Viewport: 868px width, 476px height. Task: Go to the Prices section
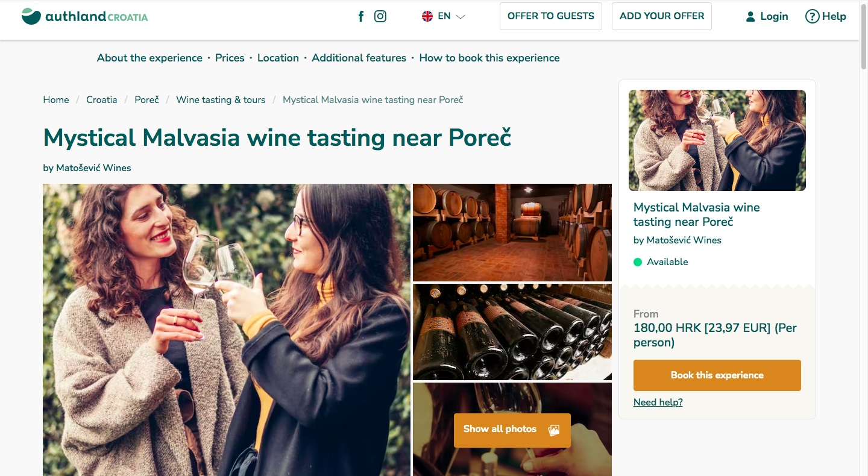pyautogui.click(x=230, y=58)
